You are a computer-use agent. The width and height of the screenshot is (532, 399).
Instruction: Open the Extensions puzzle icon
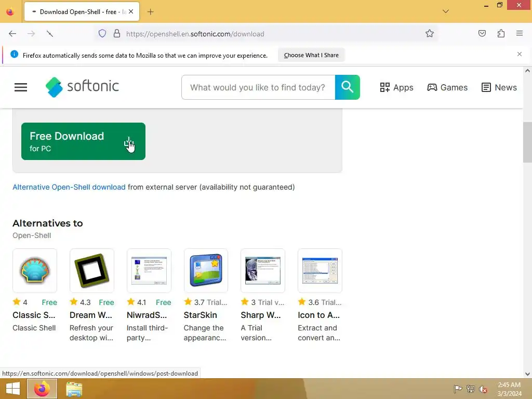[501, 33]
